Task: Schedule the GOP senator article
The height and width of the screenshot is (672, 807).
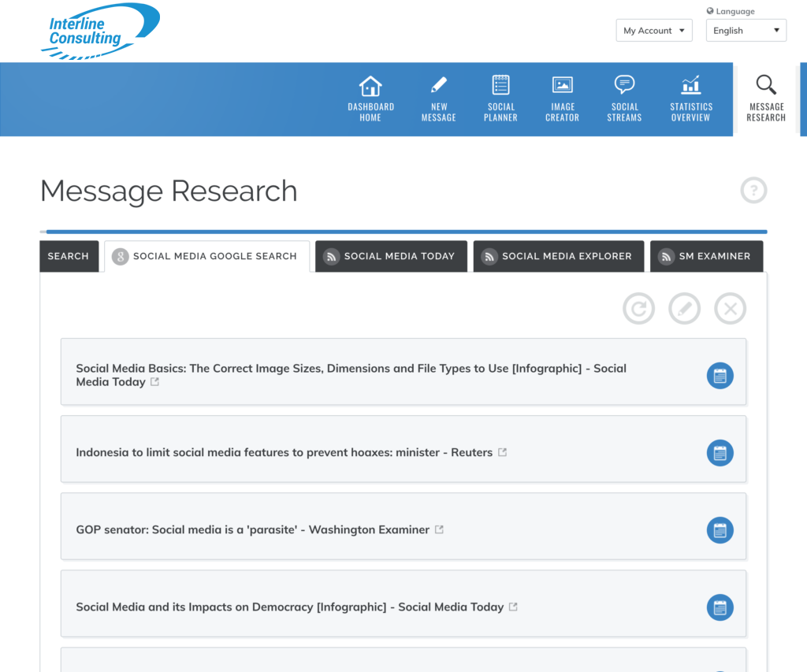Action: tap(720, 530)
